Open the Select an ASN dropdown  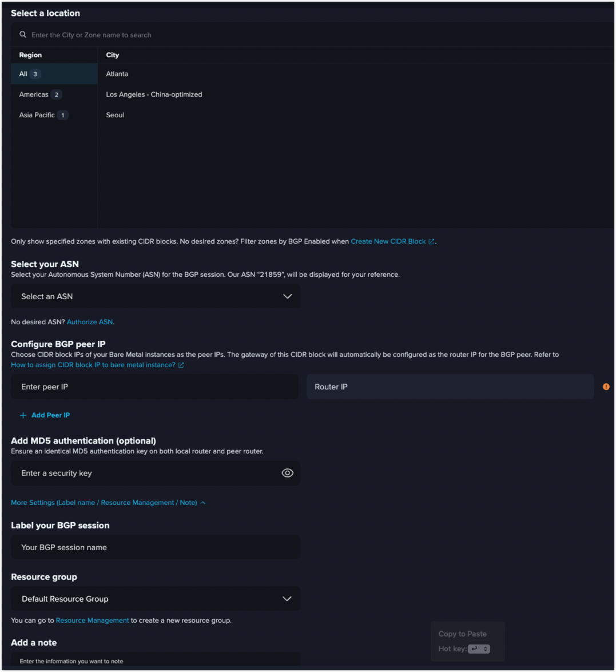pos(156,296)
